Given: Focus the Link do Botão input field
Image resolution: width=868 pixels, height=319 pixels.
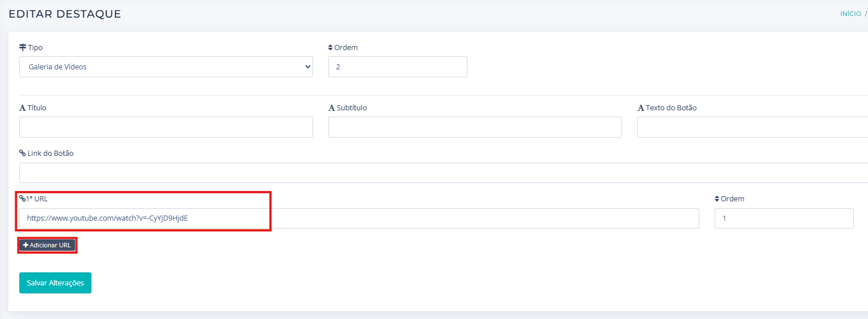Looking at the screenshot, I should [443, 173].
